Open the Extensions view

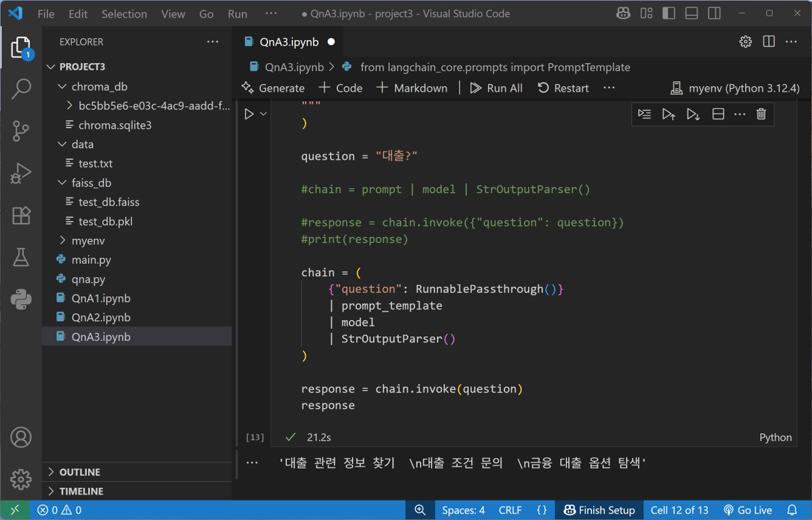[x=21, y=215]
